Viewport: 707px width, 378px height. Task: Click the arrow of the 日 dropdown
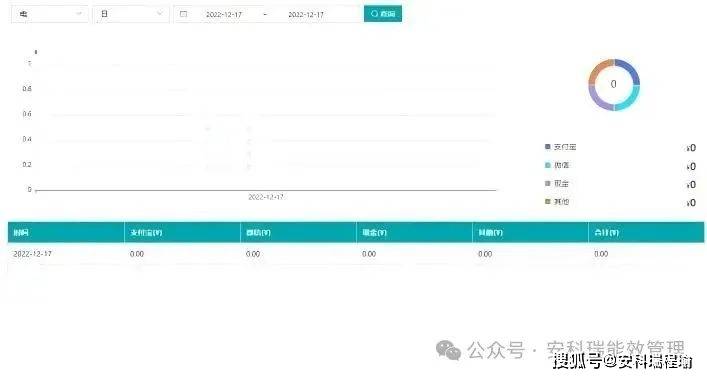click(x=160, y=14)
